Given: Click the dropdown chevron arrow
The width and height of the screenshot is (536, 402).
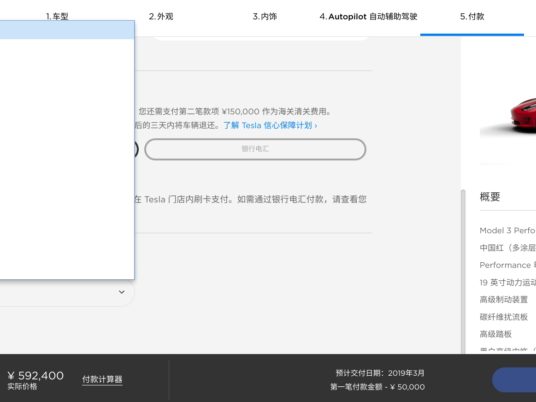Looking at the screenshot, I should pyautogui.click(x=121, y=292).
